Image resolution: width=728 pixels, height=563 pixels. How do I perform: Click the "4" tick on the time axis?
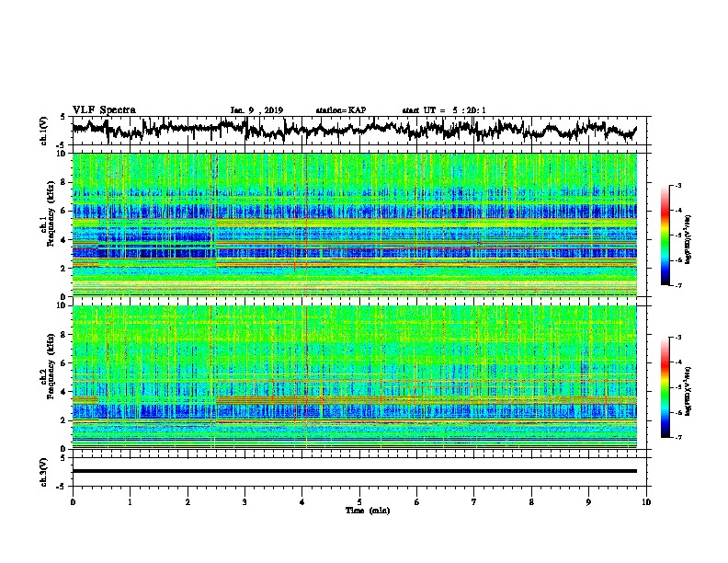click(x=301, y=502)
